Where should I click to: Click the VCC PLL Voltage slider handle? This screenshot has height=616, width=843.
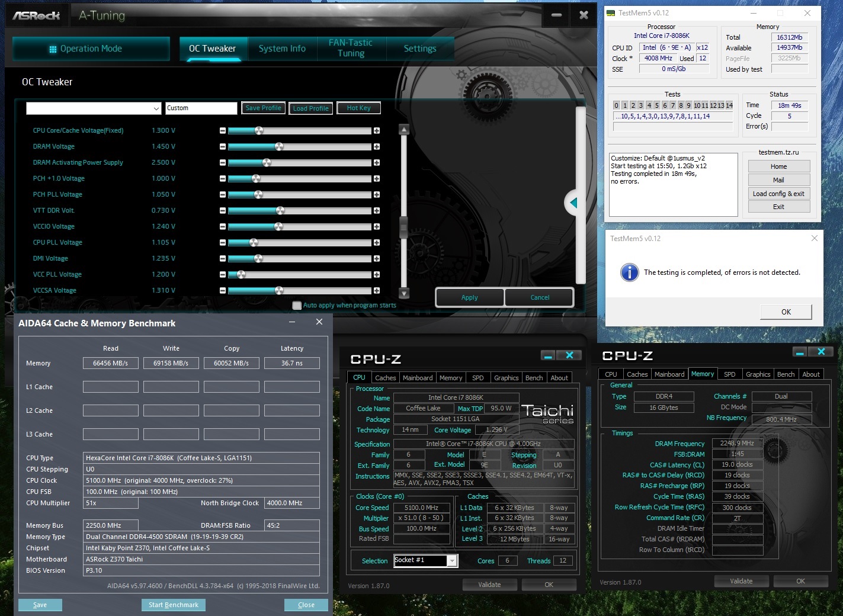(x=241, y=274)
